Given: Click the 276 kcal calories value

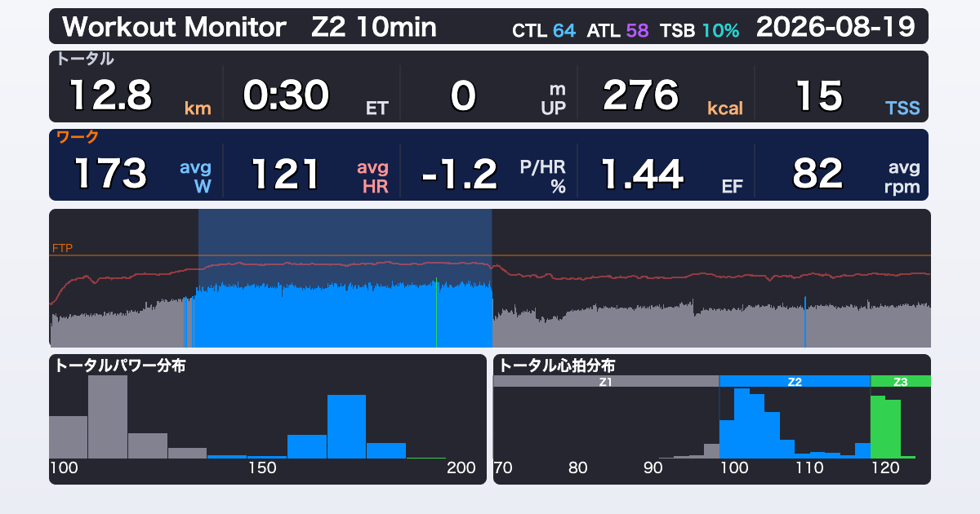Looking at the screenshot, I should click(x=641, y=95).
